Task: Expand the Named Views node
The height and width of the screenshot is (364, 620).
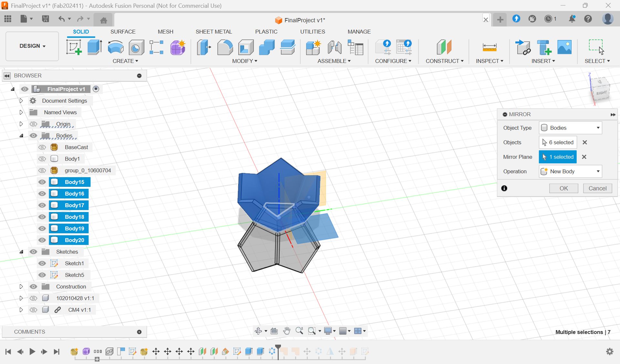Action: click(21, 112)
